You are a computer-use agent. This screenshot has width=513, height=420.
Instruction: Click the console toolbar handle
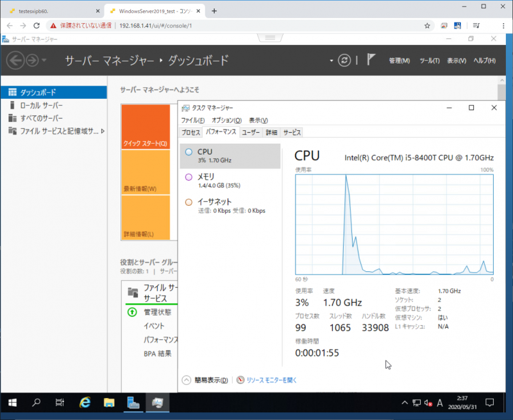click(x=270, y=38)
